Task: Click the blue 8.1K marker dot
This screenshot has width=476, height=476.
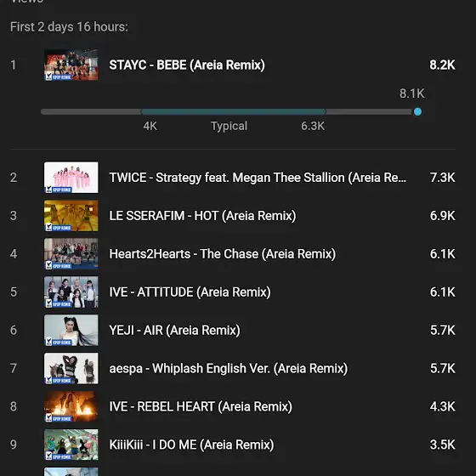Action: click(x=417, y=111)
